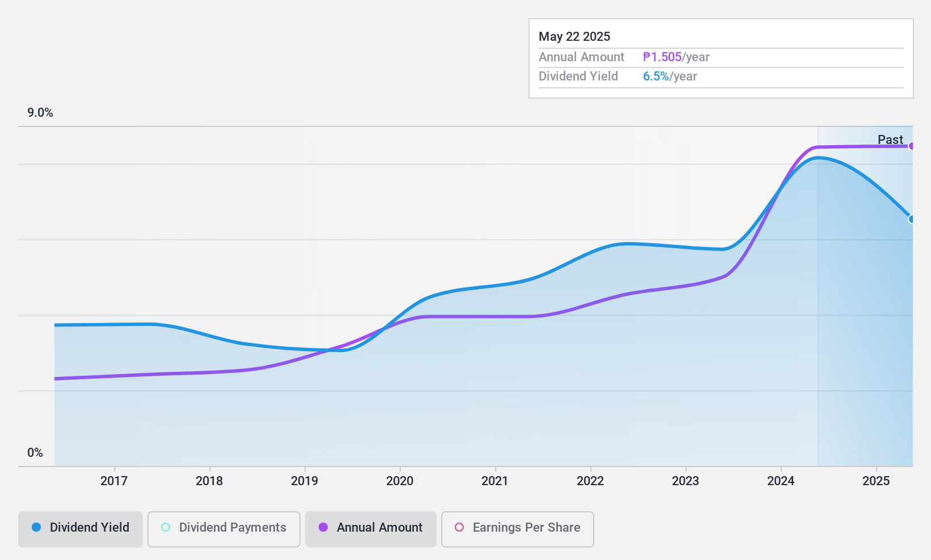The width and height of the screenshot is (931, 560).
Task: Click the blue Dividend Yield legend dot
Action: (x=36, y=527)
